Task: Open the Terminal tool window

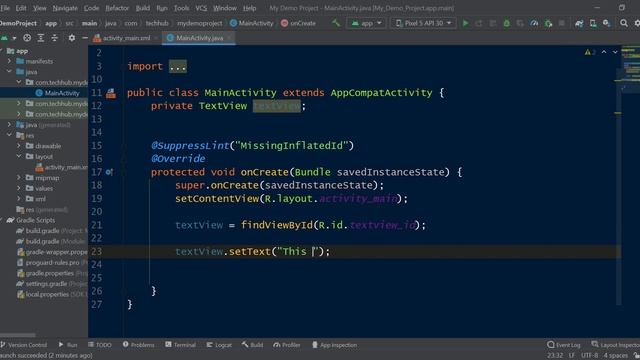Action: coord(180,345)
